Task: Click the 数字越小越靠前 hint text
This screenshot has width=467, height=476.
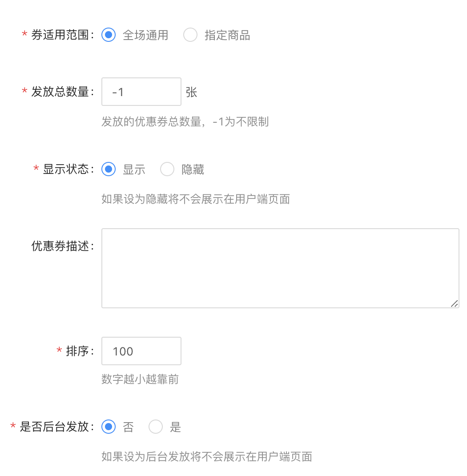Action: (x=140, y=379)
